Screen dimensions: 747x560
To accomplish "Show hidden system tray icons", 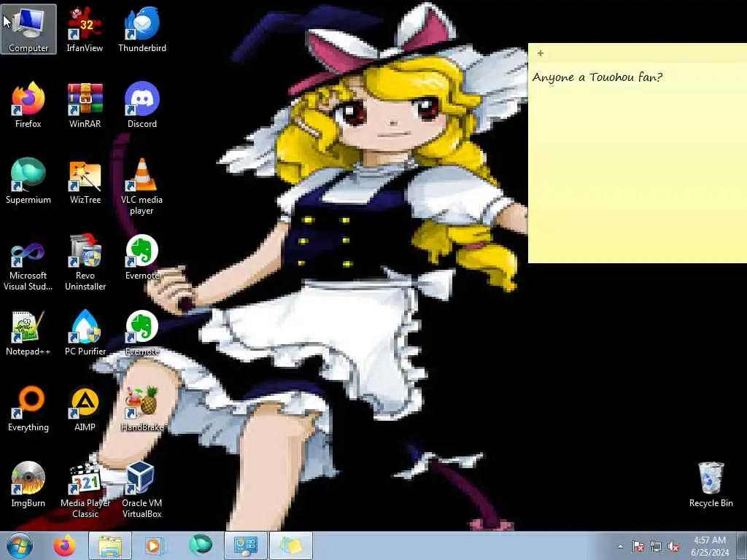I will coord(620,546).
